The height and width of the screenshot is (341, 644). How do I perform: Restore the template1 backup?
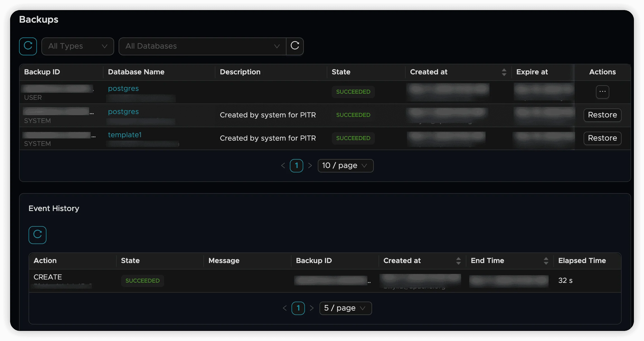pos(602,138)
